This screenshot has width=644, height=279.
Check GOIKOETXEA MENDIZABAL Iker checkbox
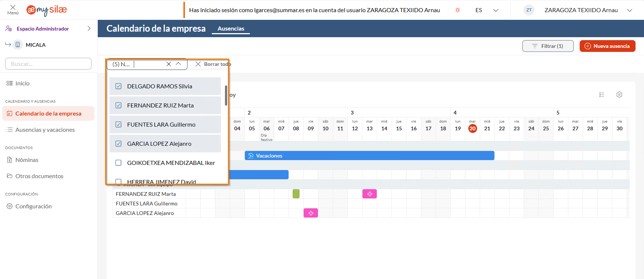tap(118, 163)
